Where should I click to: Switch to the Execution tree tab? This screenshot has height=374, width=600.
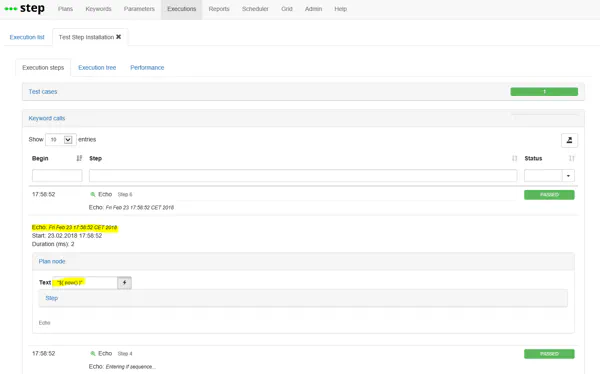click(x=97, y=68)
